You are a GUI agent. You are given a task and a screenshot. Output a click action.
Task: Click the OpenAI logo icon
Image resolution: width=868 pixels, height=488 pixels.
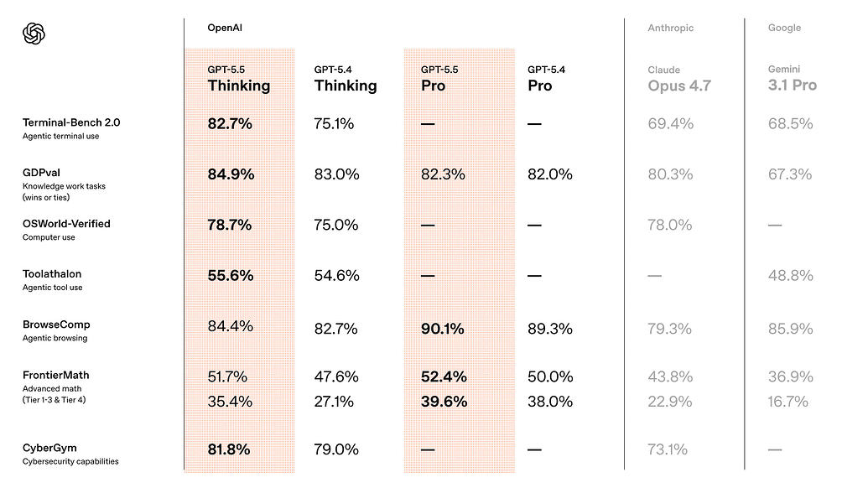tap(34, 34)
